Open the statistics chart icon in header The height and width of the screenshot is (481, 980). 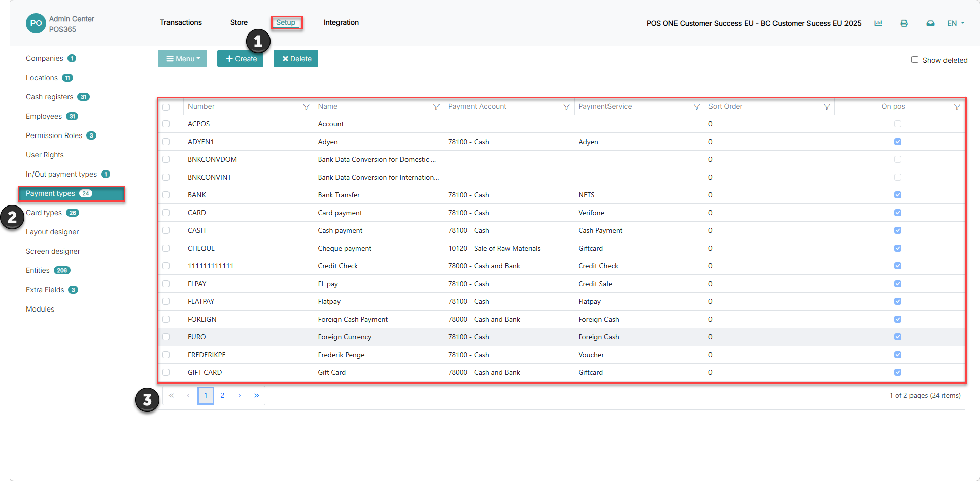tap(878, 23)
